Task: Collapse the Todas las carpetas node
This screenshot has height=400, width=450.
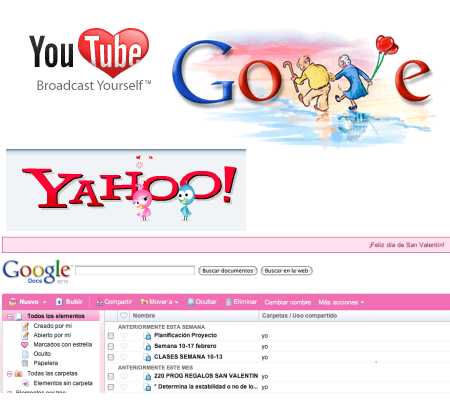Action: 10,374
